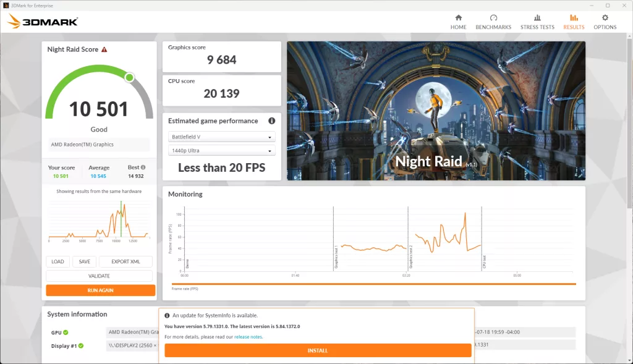Click the score distribution chart

pos(99,221)
